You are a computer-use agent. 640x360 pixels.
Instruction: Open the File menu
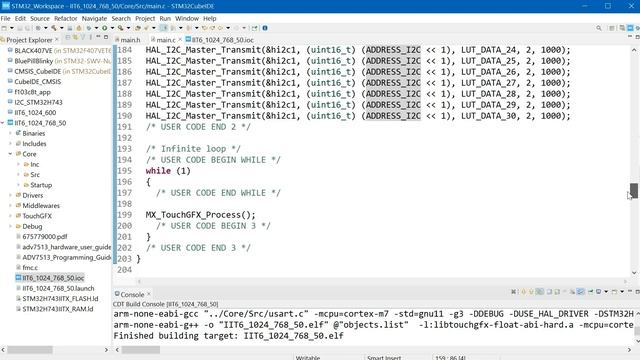pyautogui.click(x=5, y=18)
